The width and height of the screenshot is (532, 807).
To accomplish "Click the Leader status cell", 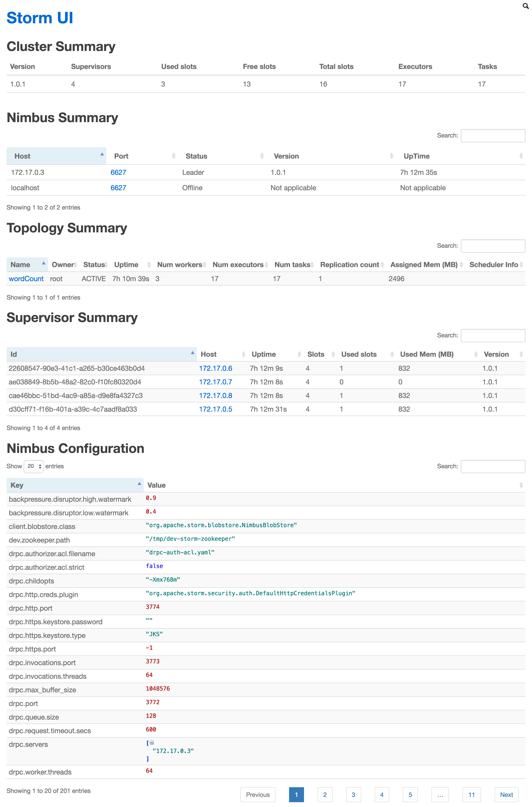I will [193, 172].
